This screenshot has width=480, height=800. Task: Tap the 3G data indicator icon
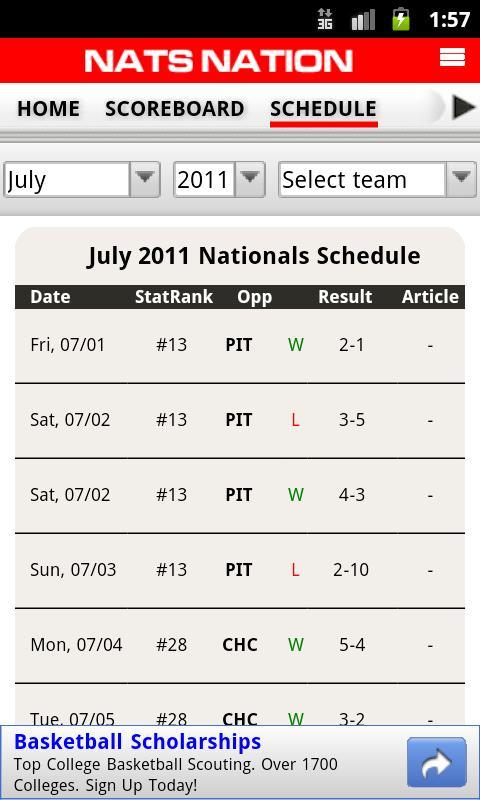point(325,19)
